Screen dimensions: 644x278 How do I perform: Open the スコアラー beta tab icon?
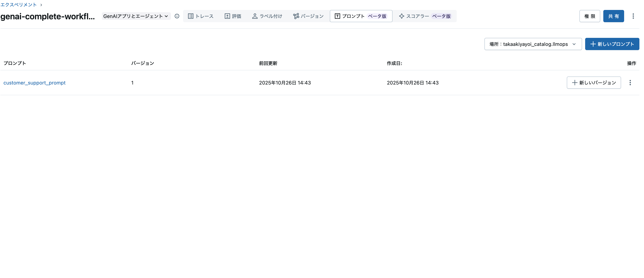pos(401,16)
